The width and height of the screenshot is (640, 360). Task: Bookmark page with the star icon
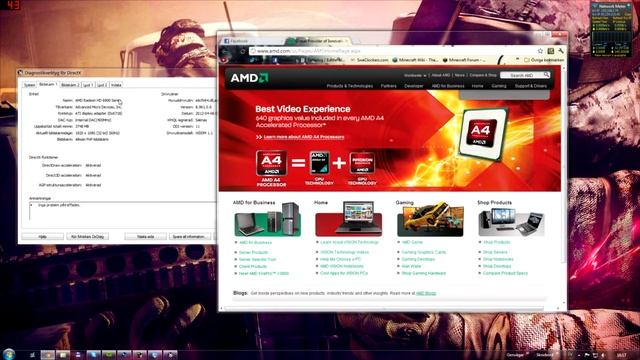[540, 51]
